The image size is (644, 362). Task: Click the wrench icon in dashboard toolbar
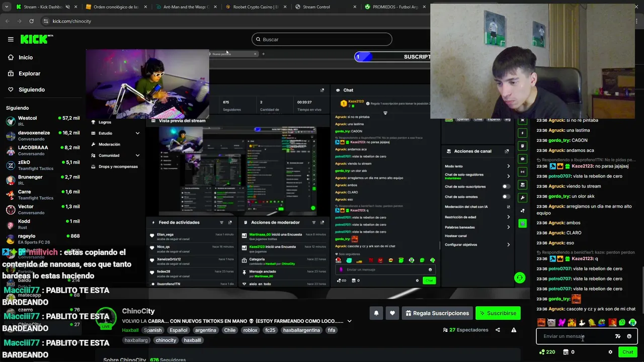[523, 198]
